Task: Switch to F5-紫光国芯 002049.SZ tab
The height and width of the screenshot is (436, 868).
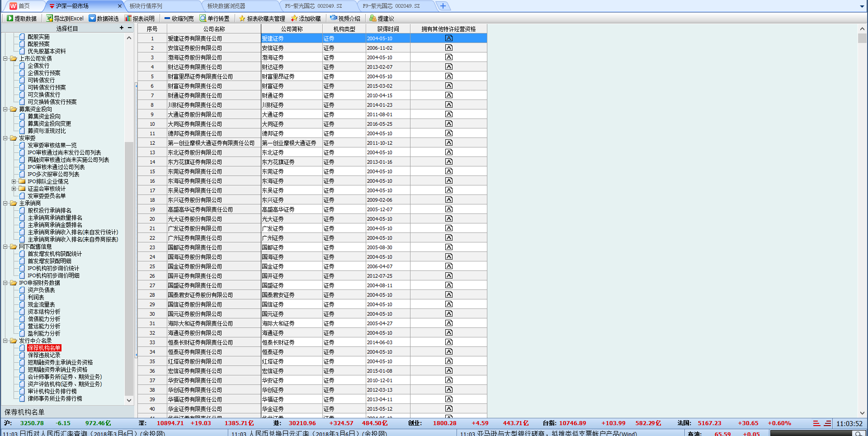Action: (x=313, y=6)
